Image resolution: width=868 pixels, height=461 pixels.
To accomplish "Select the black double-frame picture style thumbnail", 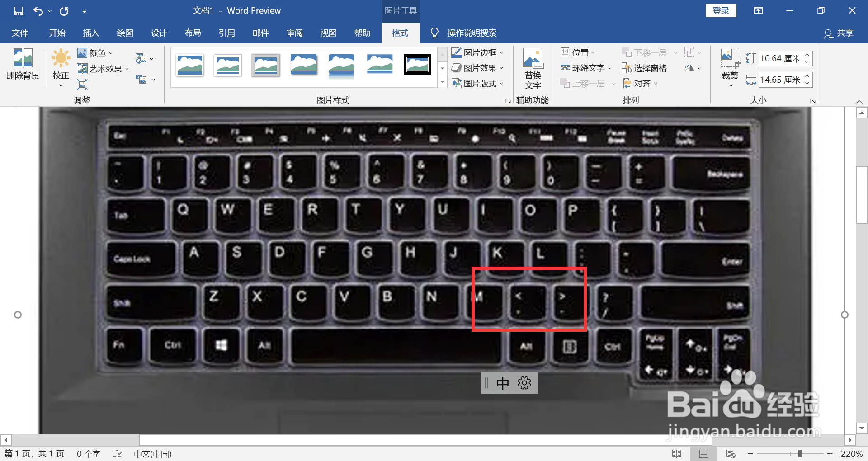I will [417, 65].
